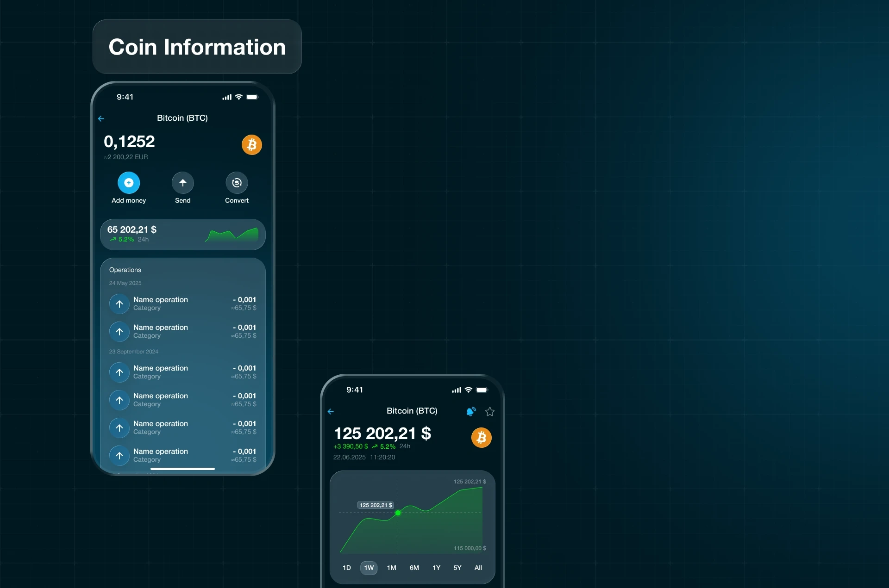Open first operation under 24 May 2025

coord(182,303)
